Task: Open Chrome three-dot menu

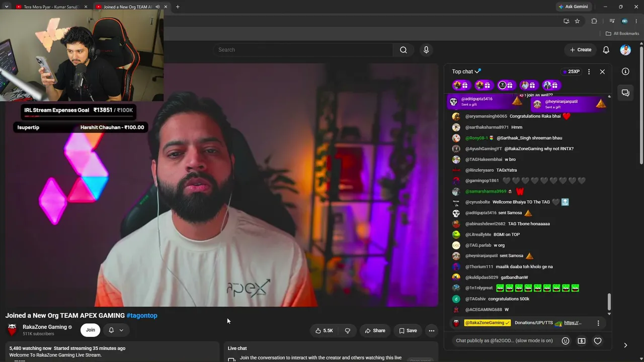Action: click(636, 21)
